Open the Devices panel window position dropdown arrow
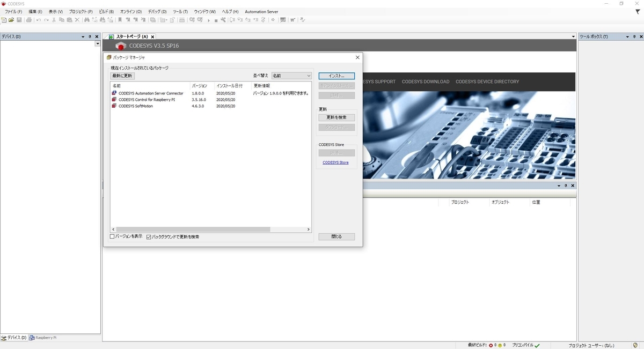This screenshot has height=349, width=644. click(x=83, y=36)
